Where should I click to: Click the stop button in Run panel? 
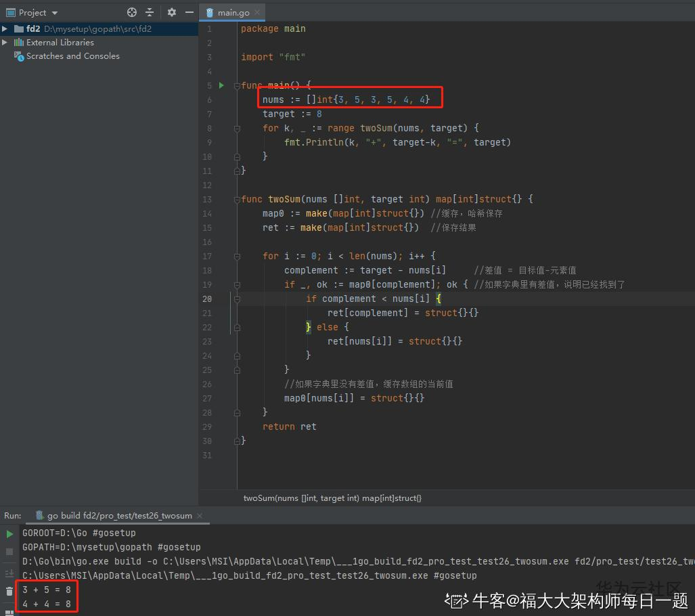tap(9, 552)
